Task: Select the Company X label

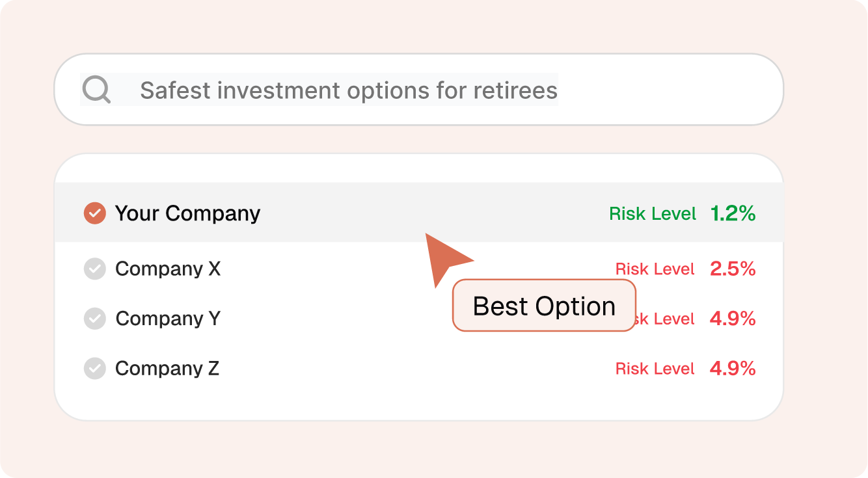Action: 168,269
